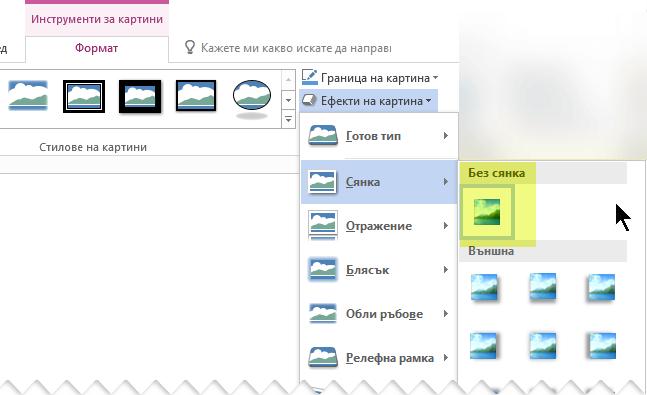The width and height of the screenshot is (647, 395).
Task: Expand the Обли ръбове submenu arrow
Action: [x=446, y=314]
